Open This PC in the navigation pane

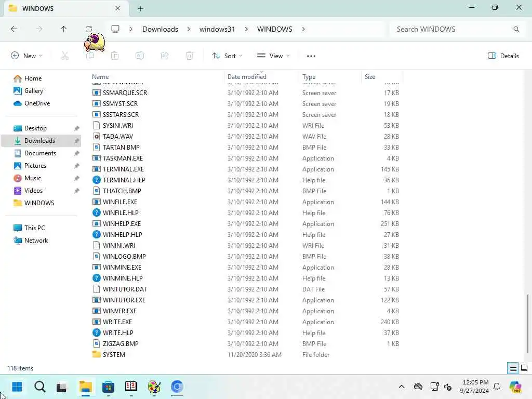pos(35,228)
